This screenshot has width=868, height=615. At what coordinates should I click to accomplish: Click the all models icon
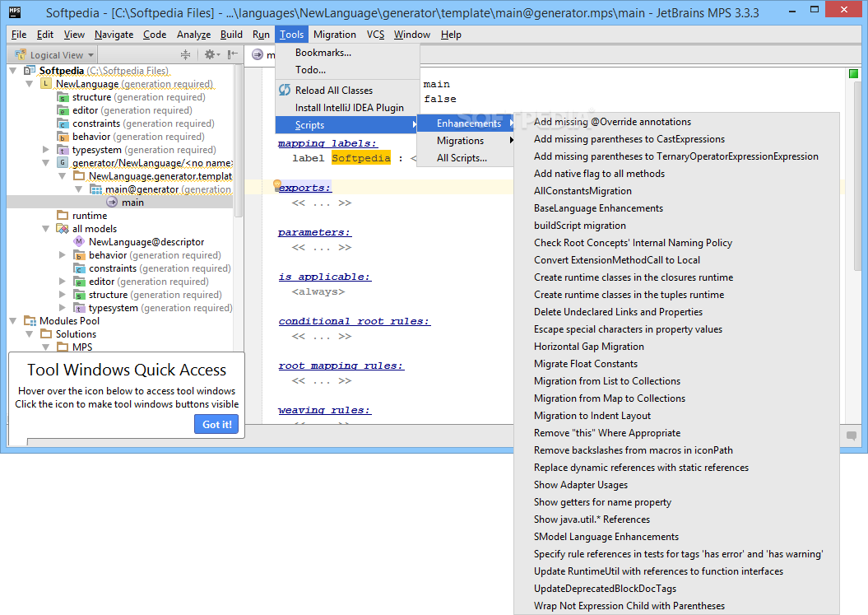[63, 229]
